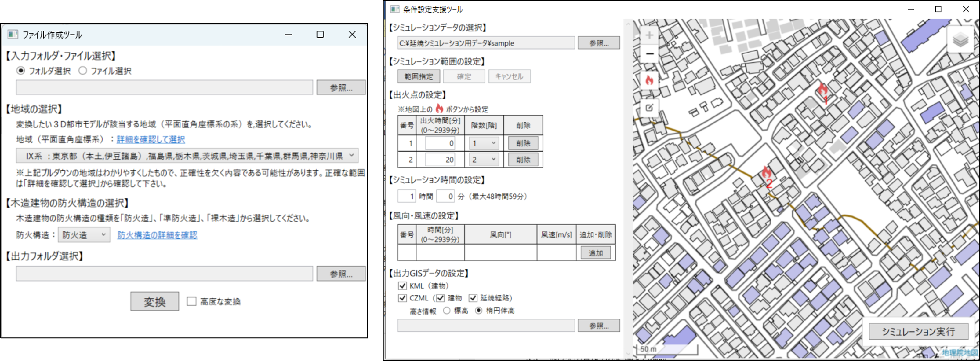Click the シミュレーション実行 button
Screen dimensions: 980x361
(x=918, y=331)
